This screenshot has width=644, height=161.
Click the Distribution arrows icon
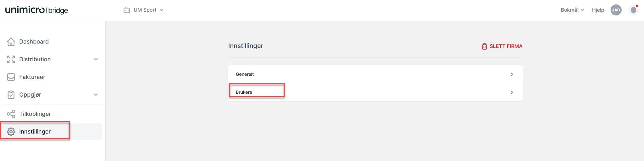click(11, 59)
